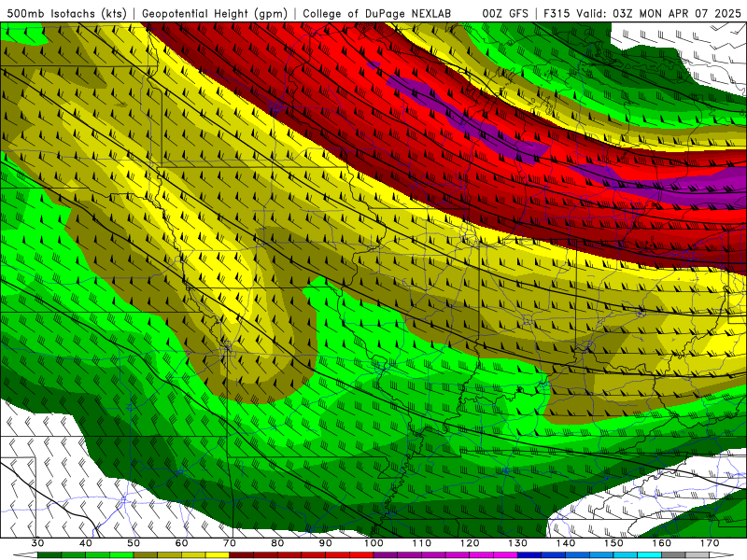This screenshot has width=747, height=560.
Task: Click the colorbar label "150"
Action: pos(613,543)
